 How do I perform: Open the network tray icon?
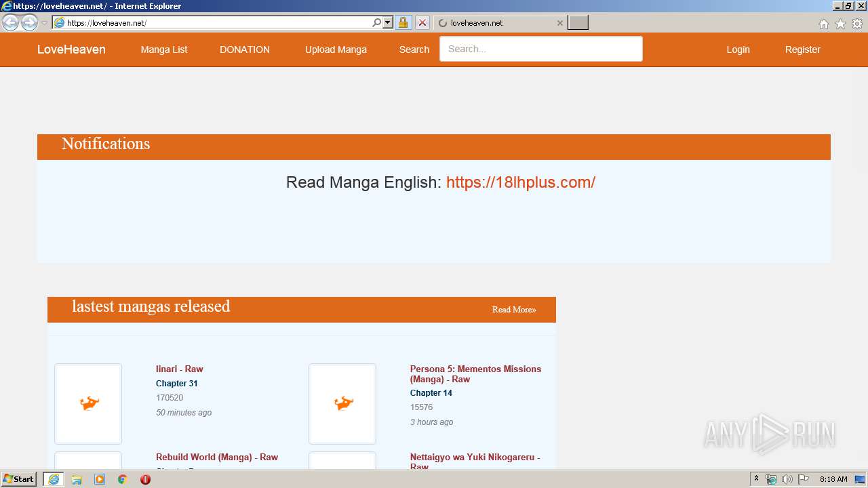(x=771, y=479)
